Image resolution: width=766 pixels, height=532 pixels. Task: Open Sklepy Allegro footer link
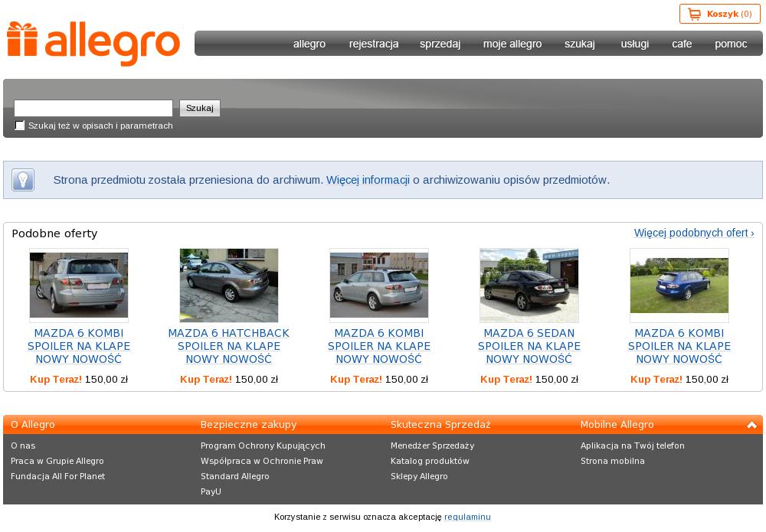[x=419, y=476]
